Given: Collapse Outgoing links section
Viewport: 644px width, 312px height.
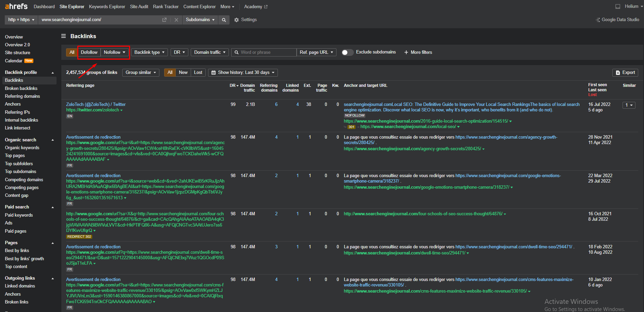Looking at the screenshot, I should coord(52,278).
